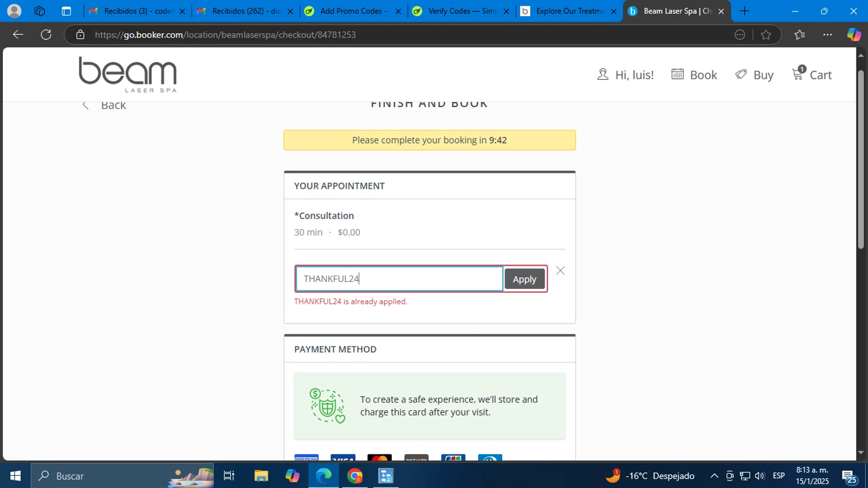Open Copilot sidebar icon in Edge
This screenshot has height=488, width=868.
click(854, 35)
